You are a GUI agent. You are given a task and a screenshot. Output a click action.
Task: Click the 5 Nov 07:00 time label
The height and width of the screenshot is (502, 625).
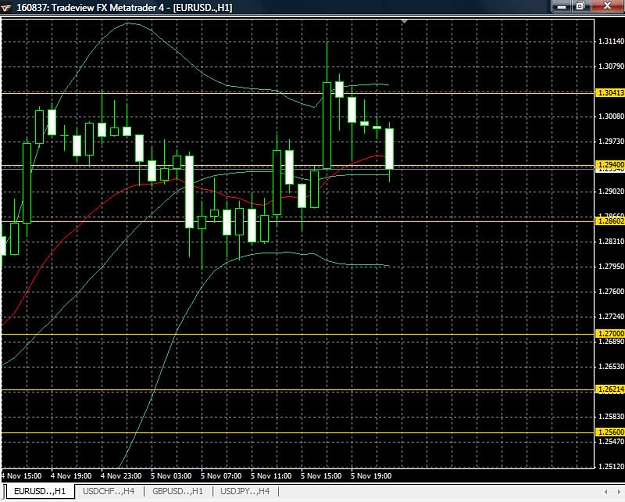coord(221,476)
